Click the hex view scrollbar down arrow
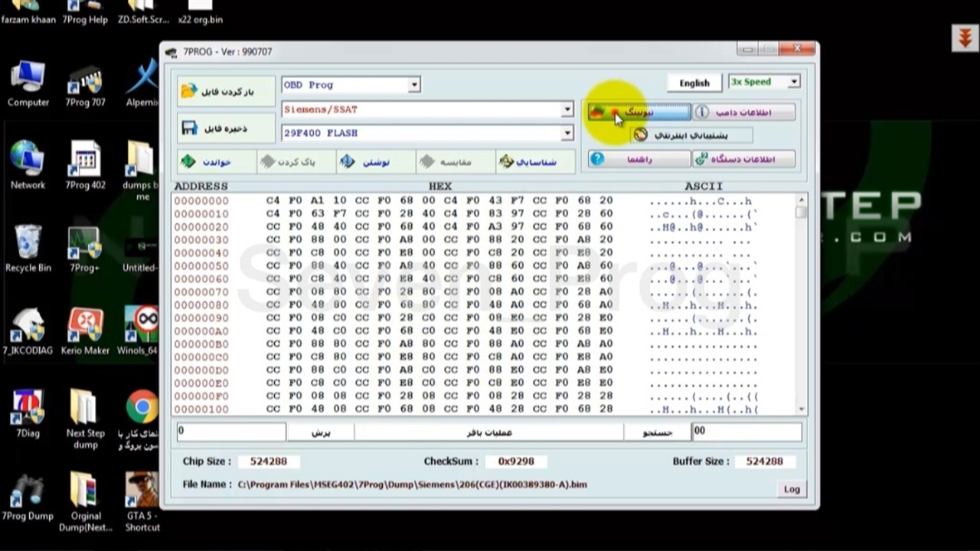This screenshot has width=980, height=551. click(x=802, y=409)
